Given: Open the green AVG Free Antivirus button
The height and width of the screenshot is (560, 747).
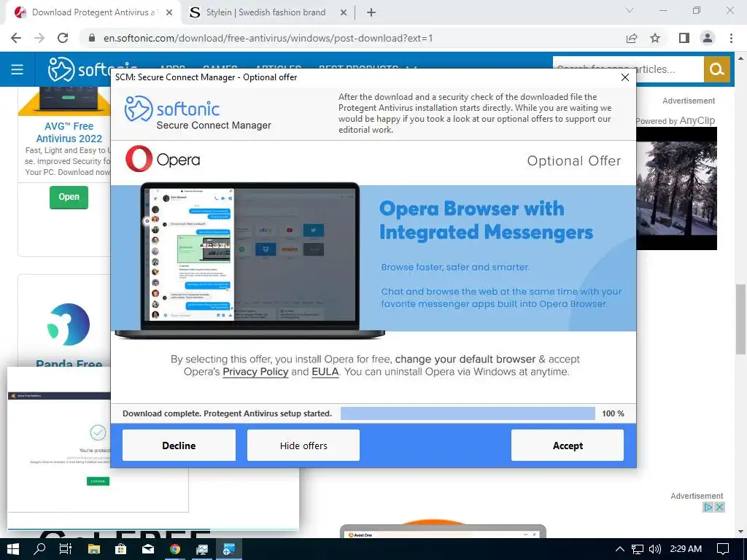Looking at the screenshot, I should (x=69, y=197).
